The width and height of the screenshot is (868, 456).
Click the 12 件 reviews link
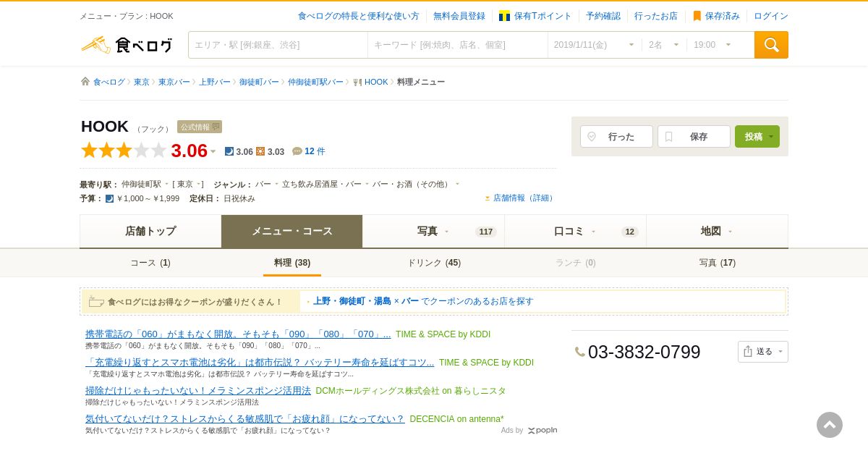tap(315, 151)
